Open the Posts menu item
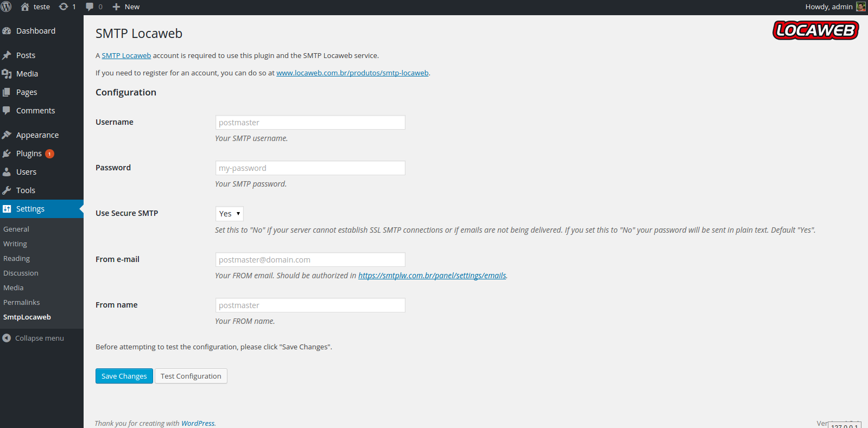 42,55
